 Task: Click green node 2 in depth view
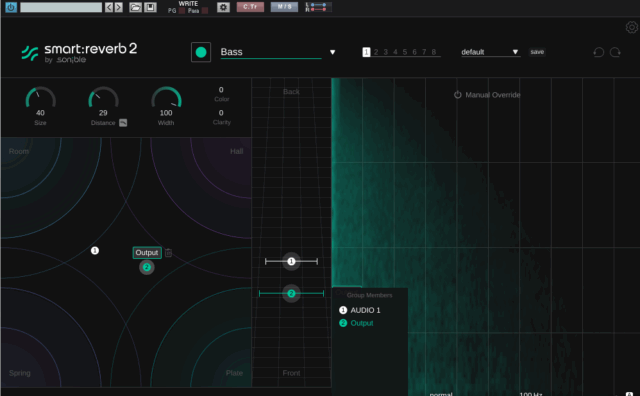pos(291,293)
